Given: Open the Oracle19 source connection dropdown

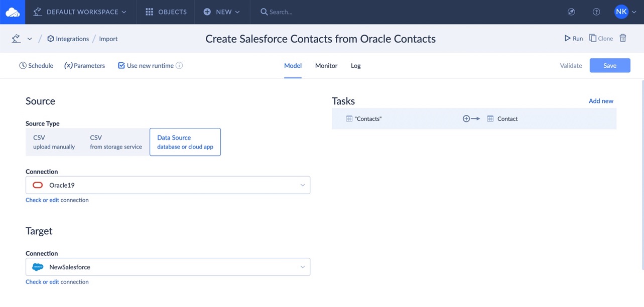Looking at the screenshot, I should click(168, 185).
